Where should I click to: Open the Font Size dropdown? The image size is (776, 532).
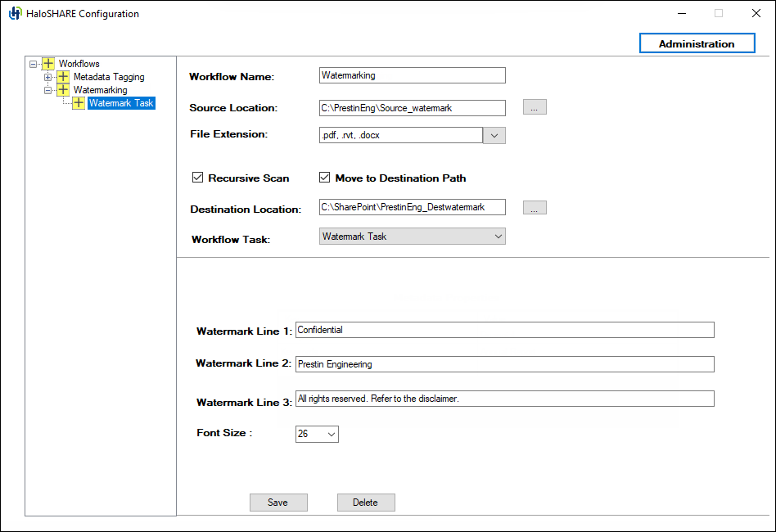[x=330, y=434]
